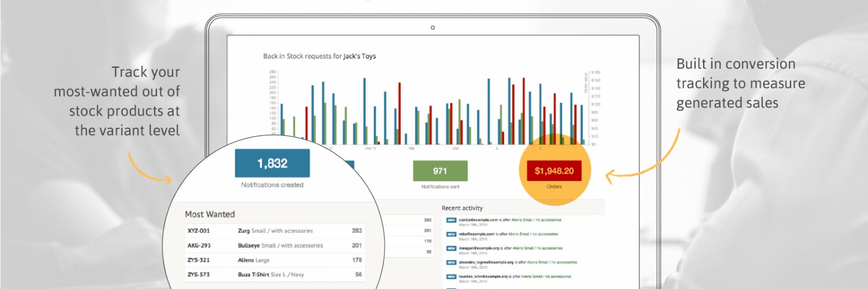The width and height of the screenshot is (868, 289).
Task: Click the red $1,948.20 Orders box
Action: [554, 171]
